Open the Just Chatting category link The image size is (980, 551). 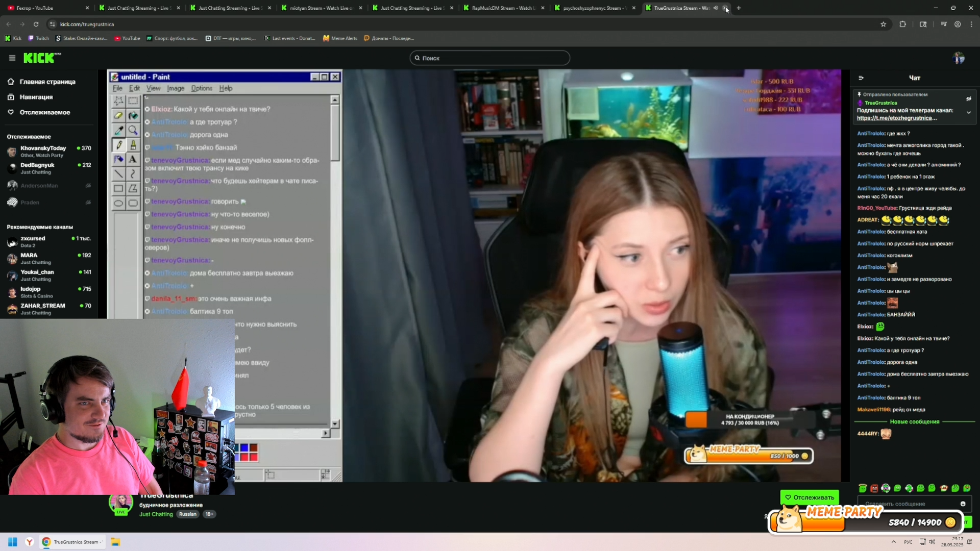click(x=156, y=514)
